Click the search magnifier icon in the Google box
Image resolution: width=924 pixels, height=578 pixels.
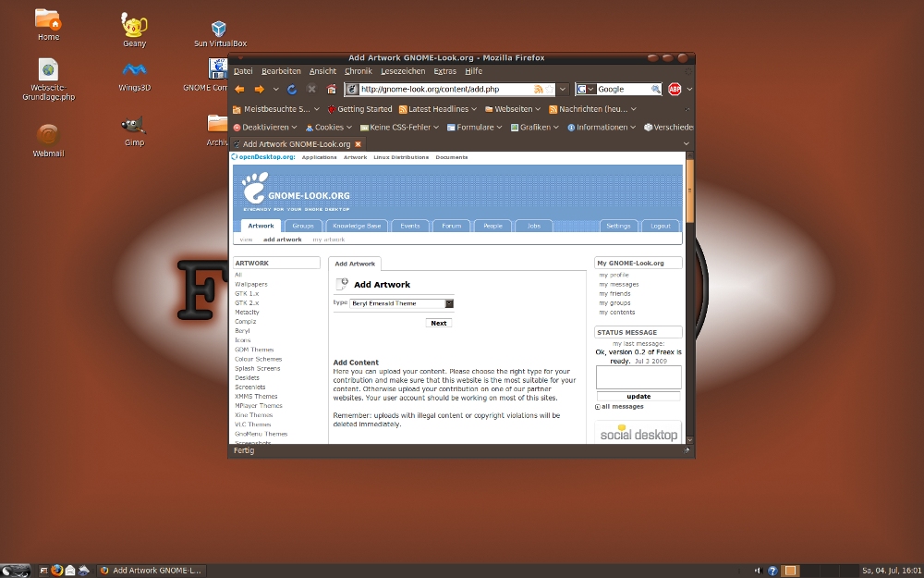coord(655,90)
